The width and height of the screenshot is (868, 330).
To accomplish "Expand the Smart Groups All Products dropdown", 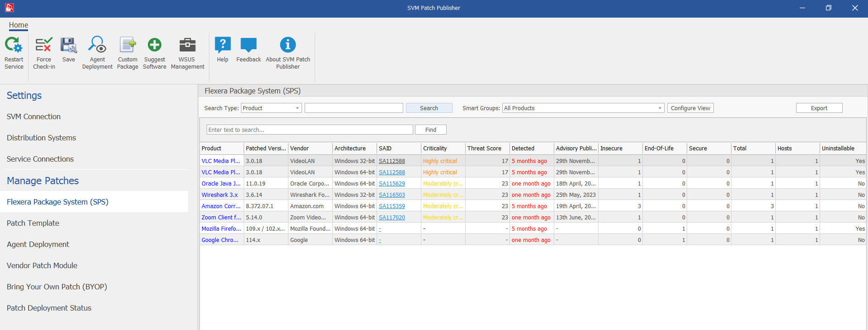I will [x=660, y=108].
